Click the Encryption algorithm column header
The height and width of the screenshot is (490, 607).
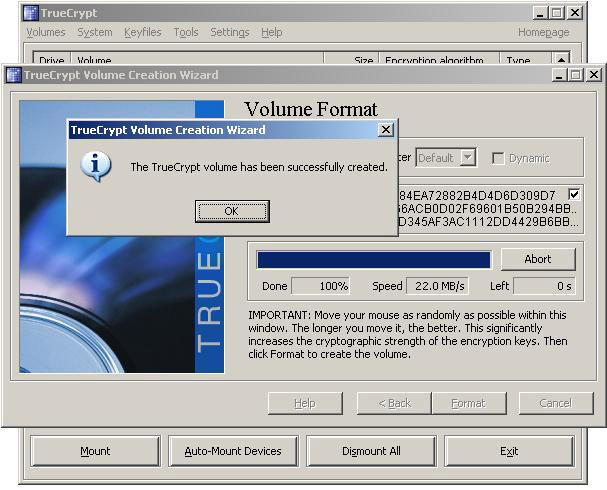tap(439, 58)
